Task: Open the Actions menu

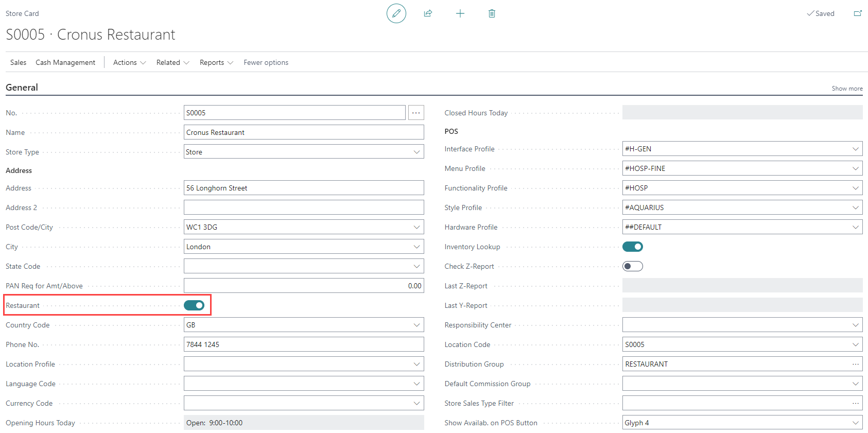Action: [x=129, y=62]
